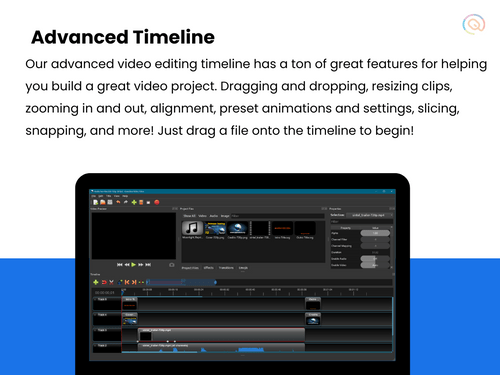This screenshot has width=500, height=375.
Task: Select the Video filter button
Action: point(203,216)
